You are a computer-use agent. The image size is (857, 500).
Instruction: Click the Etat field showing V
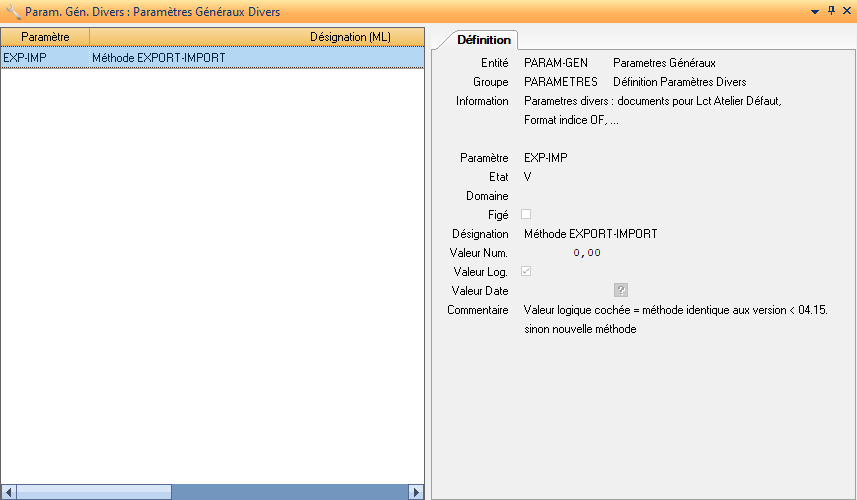pos(528,177)
